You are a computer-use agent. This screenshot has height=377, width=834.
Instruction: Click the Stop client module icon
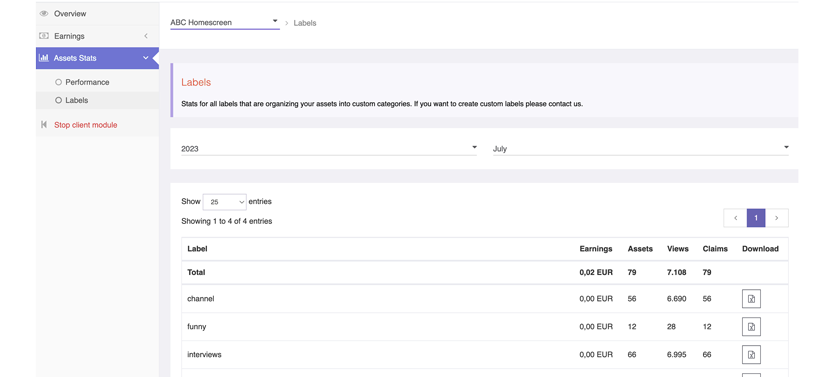pos(44,125)
